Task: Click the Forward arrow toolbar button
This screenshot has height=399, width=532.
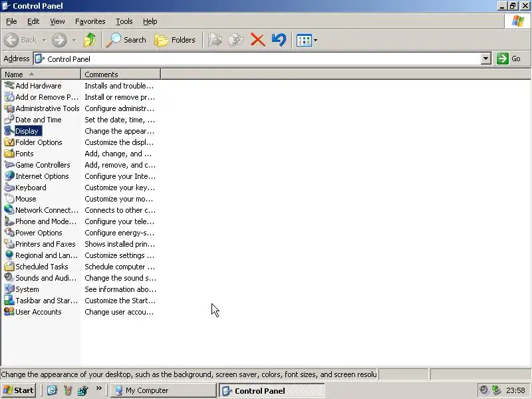Action: click(59, 40)
